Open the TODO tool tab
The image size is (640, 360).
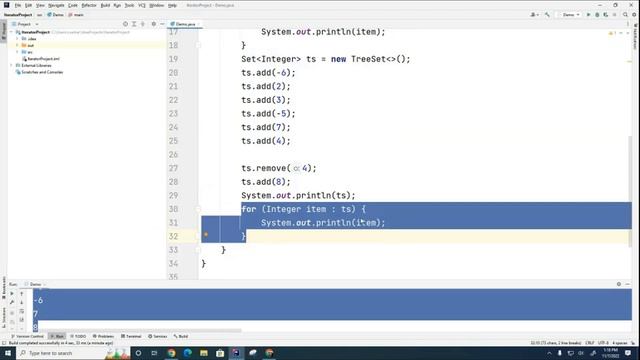(x=78, y=336)
